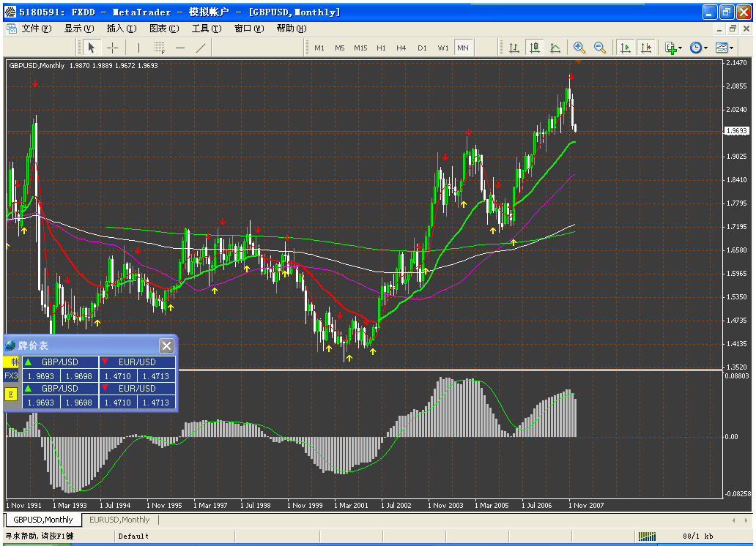756x546 pixels.
Task: Pick the trendline drawing tool
Action: pos(200,48)
